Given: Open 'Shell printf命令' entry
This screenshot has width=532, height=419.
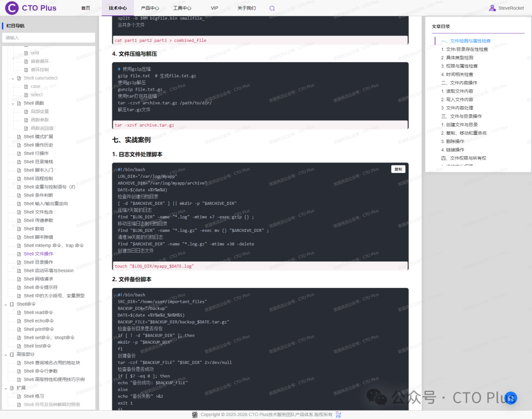Looking at the screenshot, I should pos(39,329).
